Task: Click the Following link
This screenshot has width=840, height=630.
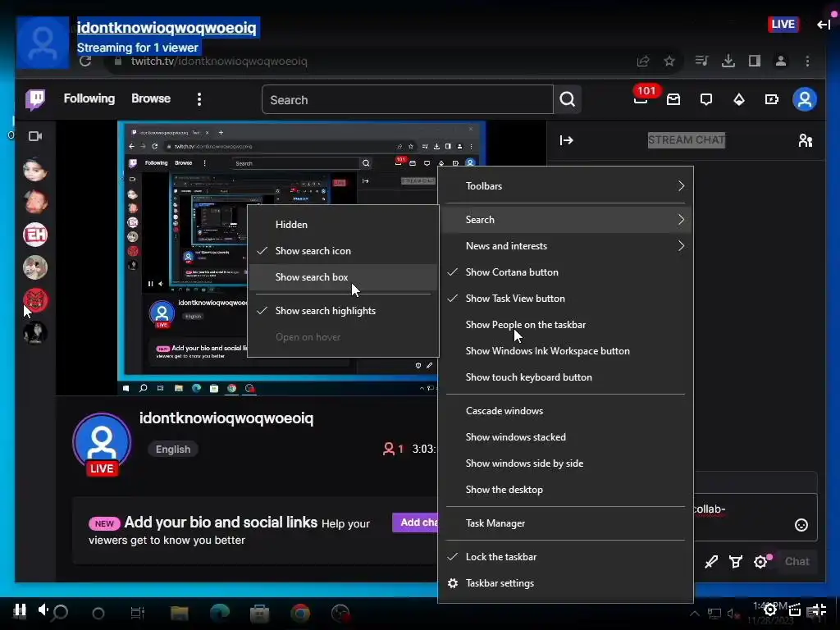Action: (x=89, y=98)
